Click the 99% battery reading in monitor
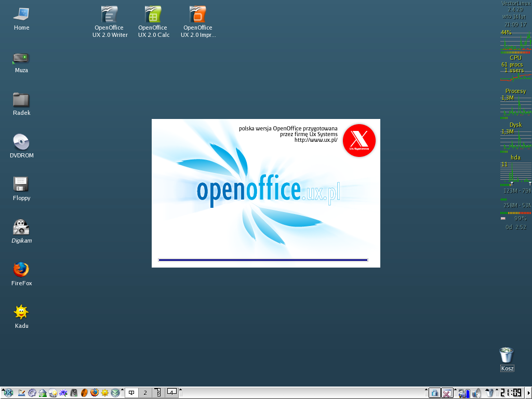 521,218
